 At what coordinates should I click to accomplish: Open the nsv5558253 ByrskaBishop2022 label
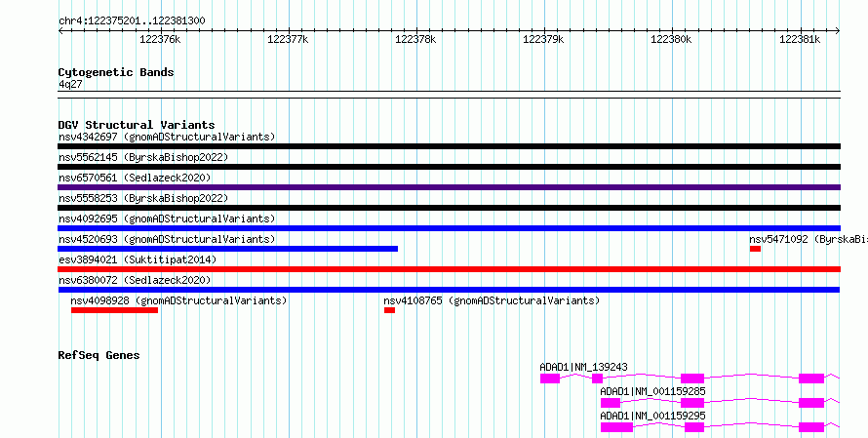pyautogui.click(x=143, y=198)
